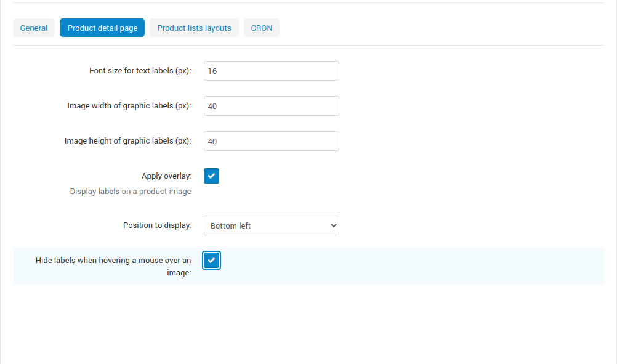Click the 'Hide labels when hovering a mouse' label
Viewport: 617px width, 364px height.
point(113,266)
